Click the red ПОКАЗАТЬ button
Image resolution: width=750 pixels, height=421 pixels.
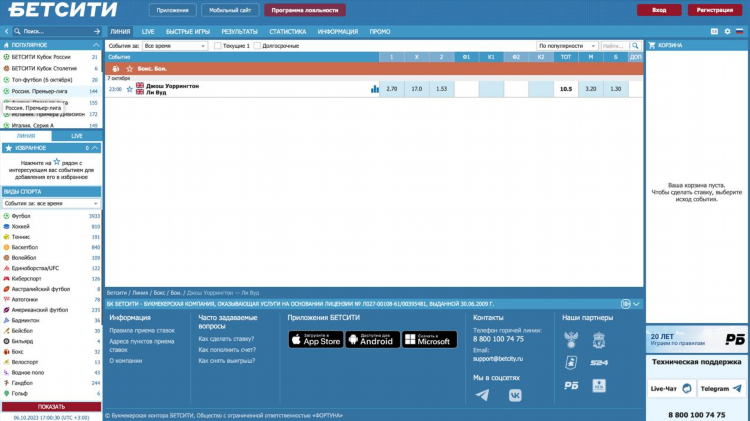(x=51, y=407)
